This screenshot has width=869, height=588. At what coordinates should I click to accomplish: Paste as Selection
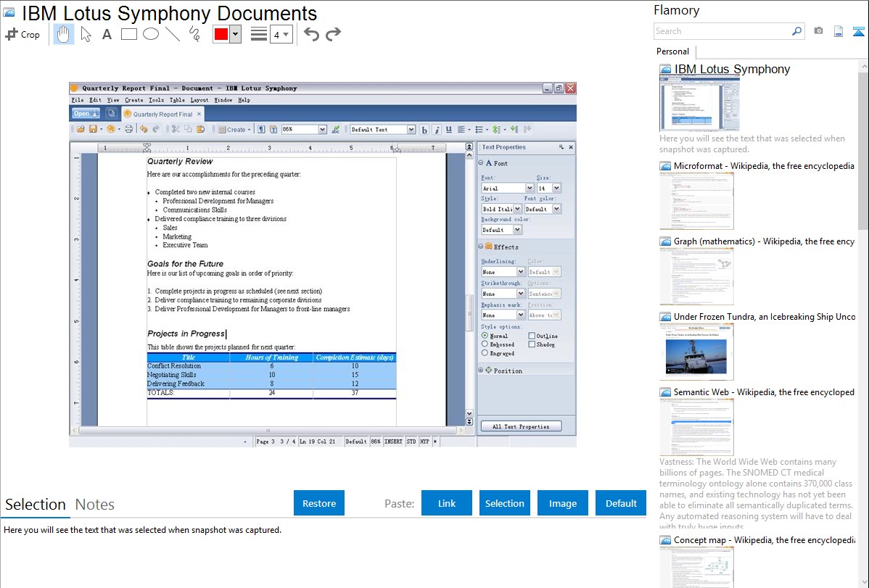(505, 503)
